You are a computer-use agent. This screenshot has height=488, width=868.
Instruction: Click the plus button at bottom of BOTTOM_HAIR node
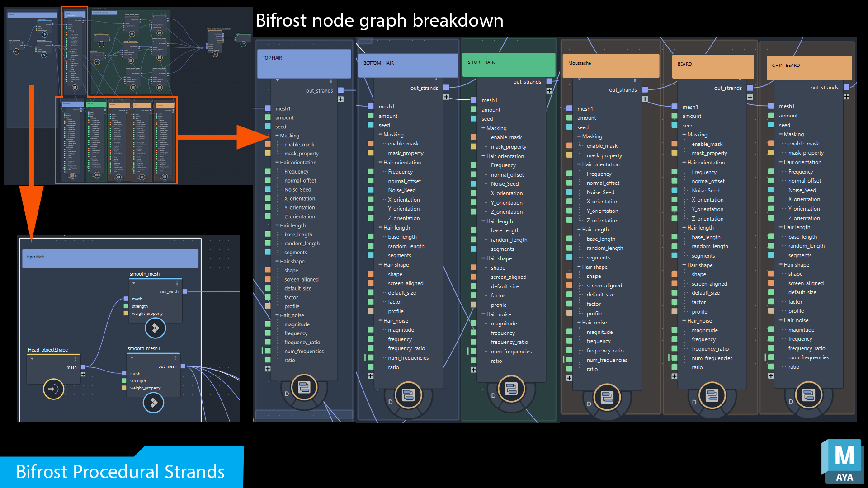tap(371, 375)
